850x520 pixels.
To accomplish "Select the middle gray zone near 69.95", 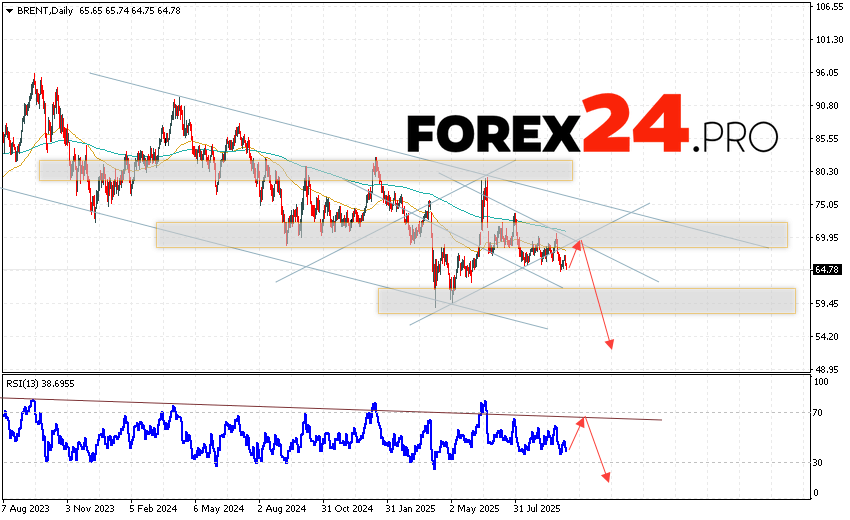I will tap(470, 235).
